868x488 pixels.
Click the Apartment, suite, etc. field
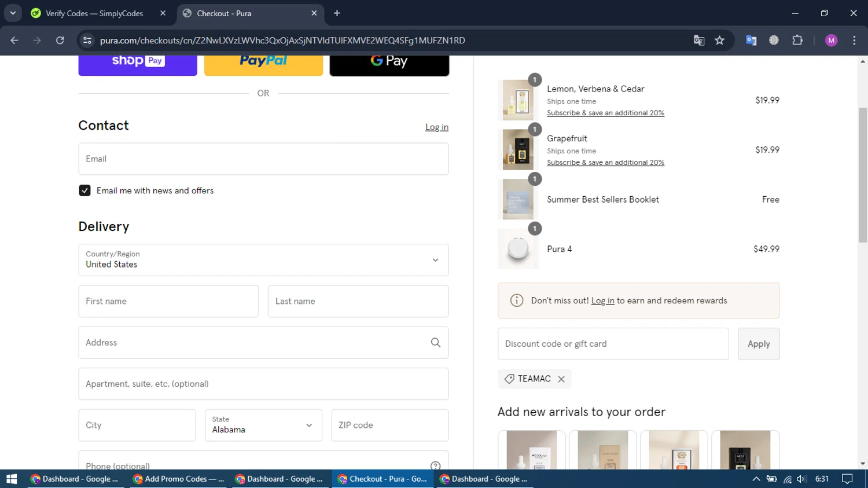click(263, 384)
